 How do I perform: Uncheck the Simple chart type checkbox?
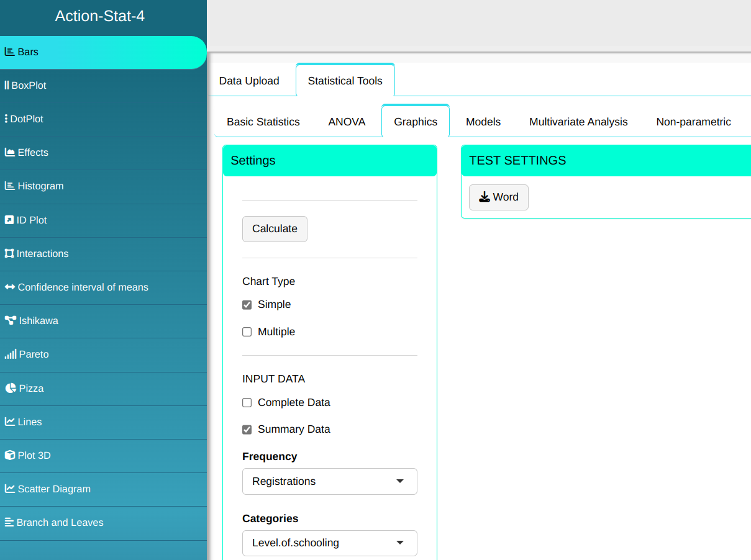pyautogui.click(x=247, y=305)
